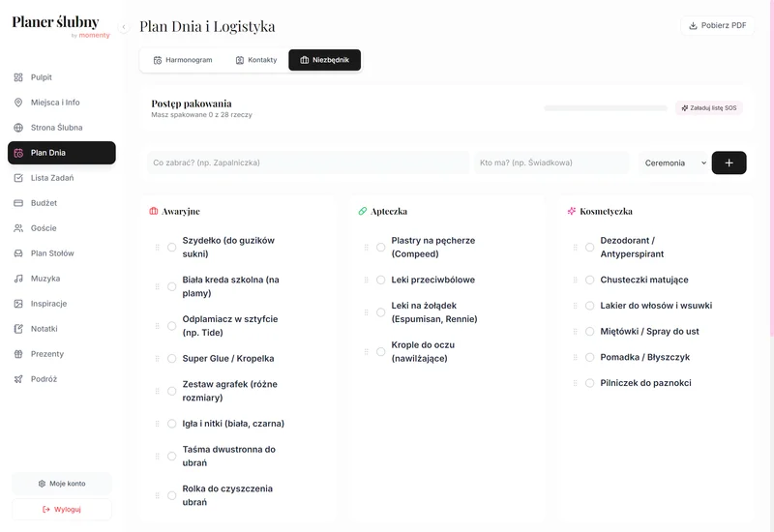Click the drag handle beside Super Glue / Kropelka

(158, 359)
